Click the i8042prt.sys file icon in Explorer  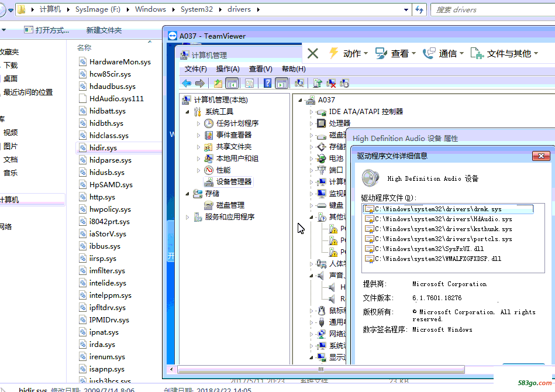tap(83, 222)
